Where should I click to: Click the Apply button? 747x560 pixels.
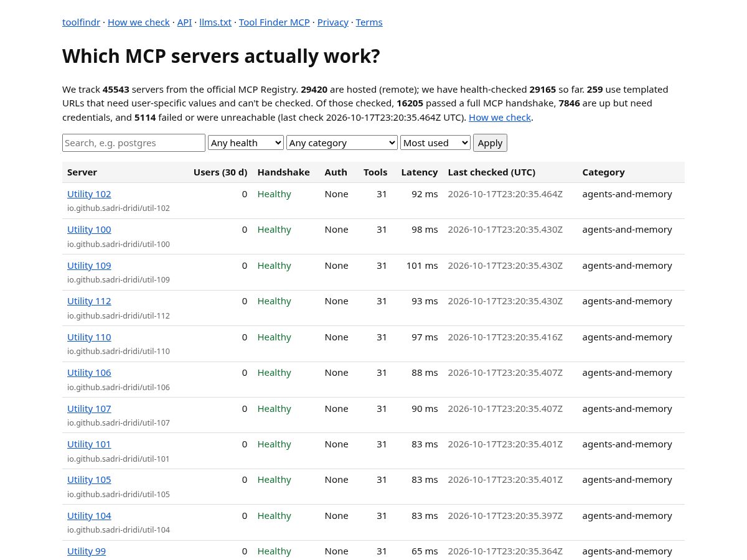click(490, 142)
